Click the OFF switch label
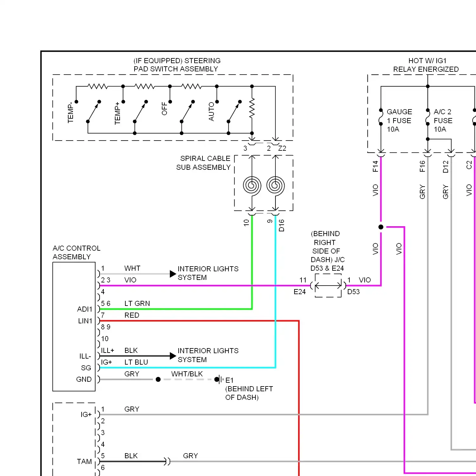476x476 pixels. (164, 109)
